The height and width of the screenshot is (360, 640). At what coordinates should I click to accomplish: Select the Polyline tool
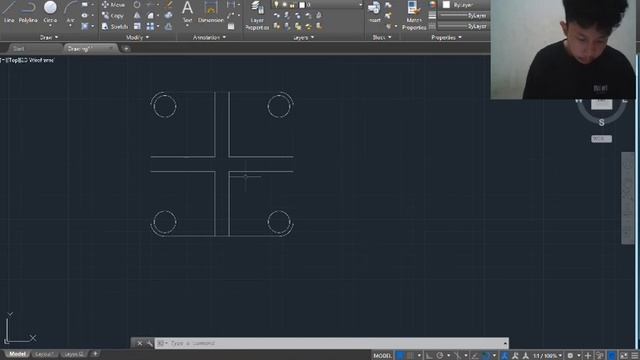tap(28, 12)
